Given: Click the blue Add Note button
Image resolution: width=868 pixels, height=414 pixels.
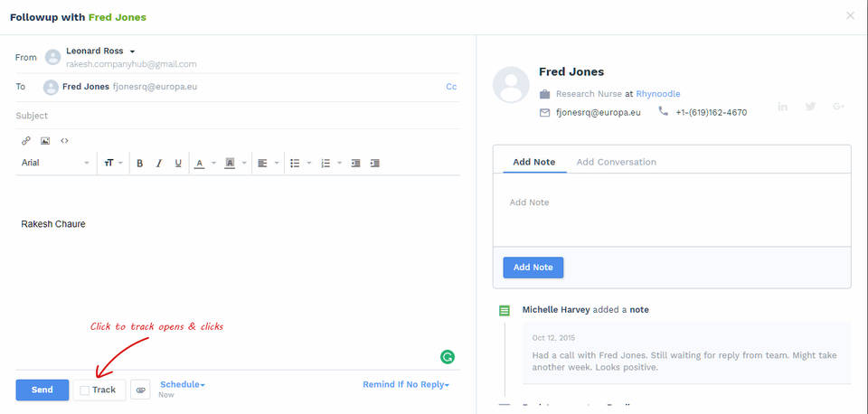Looking at the screenshot, I should tap(533, 268).
